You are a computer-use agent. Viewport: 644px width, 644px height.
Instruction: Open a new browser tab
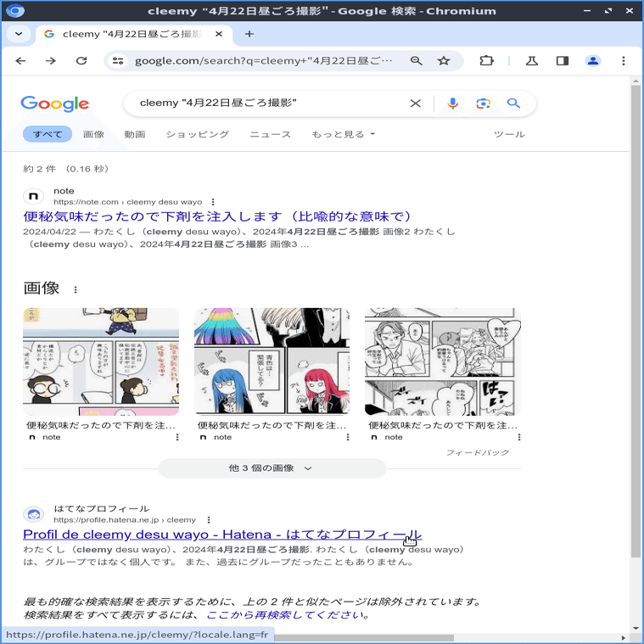click(249, 34)
